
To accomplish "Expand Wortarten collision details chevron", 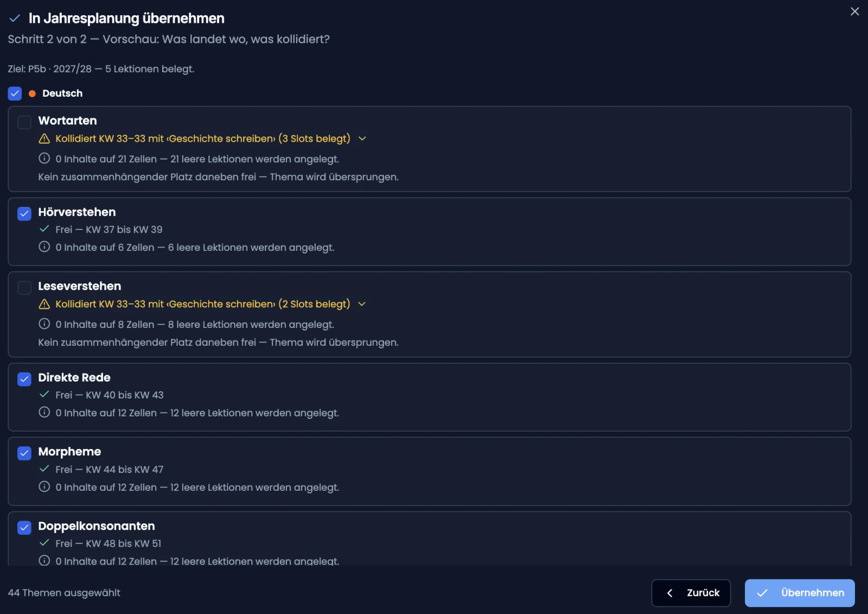I will point(362,139).
